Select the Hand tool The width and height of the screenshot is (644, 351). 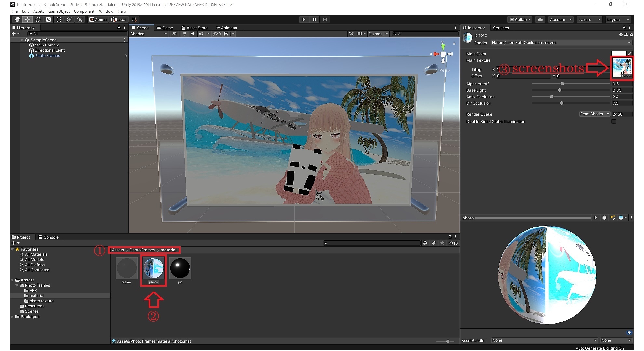pos(17,19)
